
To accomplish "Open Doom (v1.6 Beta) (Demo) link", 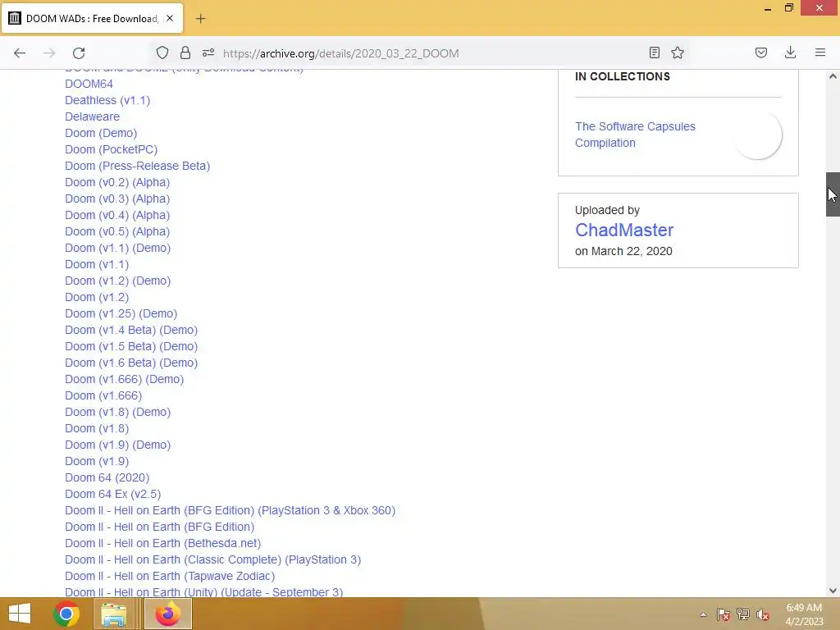I will click(131, 363).
